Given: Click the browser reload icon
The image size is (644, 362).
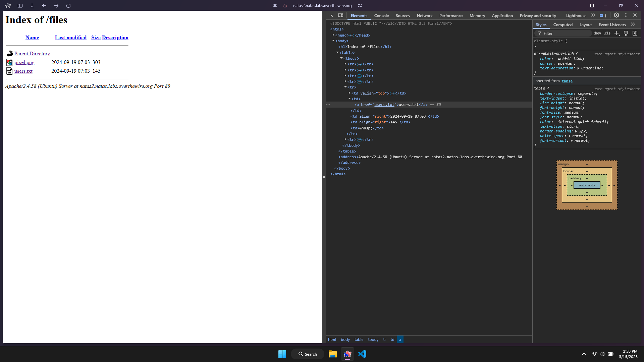Looking at the screenshot, I should (68, 6).
